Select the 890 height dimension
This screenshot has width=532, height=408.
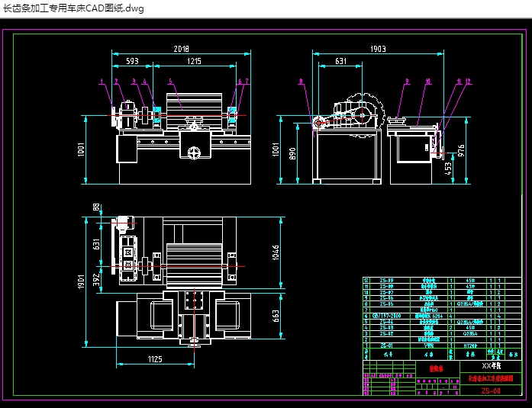(293, 153)
